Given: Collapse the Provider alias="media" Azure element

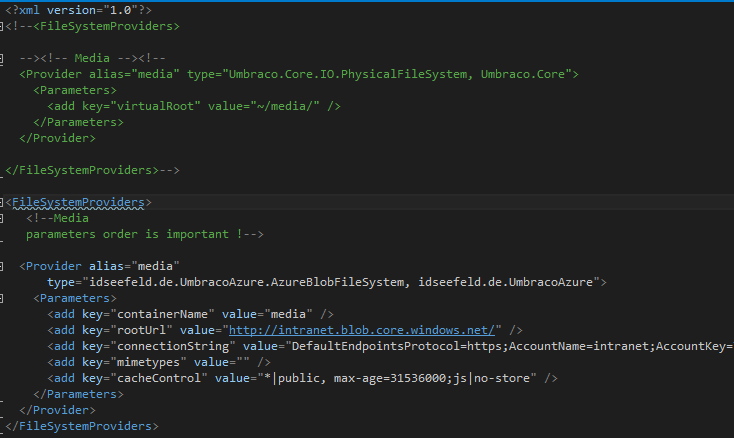Looking at the screenshot, I should (x=1, y=266).
